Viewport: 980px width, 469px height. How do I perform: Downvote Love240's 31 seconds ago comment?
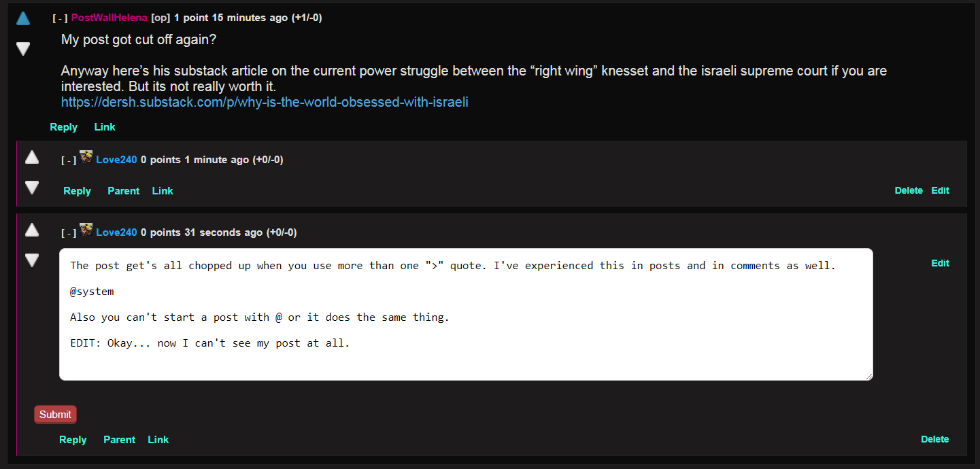(32, 260)
